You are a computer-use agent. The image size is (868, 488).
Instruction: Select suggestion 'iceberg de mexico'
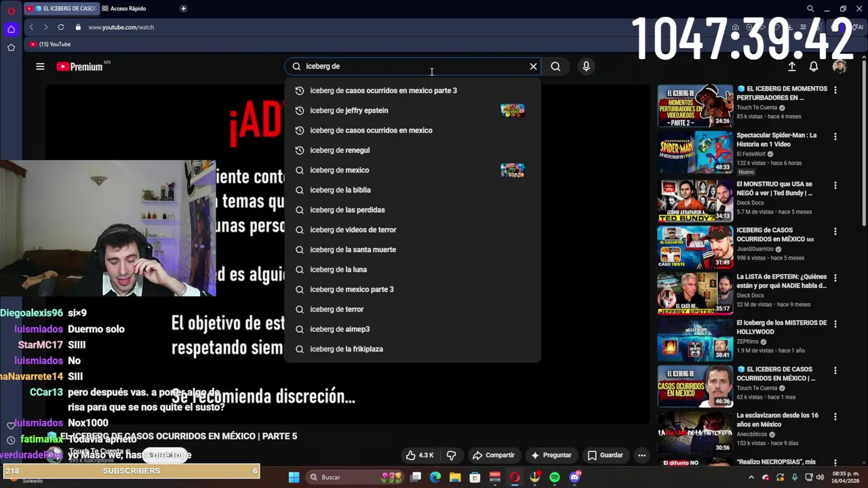412,170
